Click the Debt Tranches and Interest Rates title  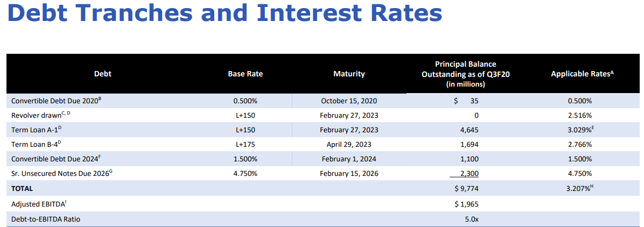pos(225,13)
